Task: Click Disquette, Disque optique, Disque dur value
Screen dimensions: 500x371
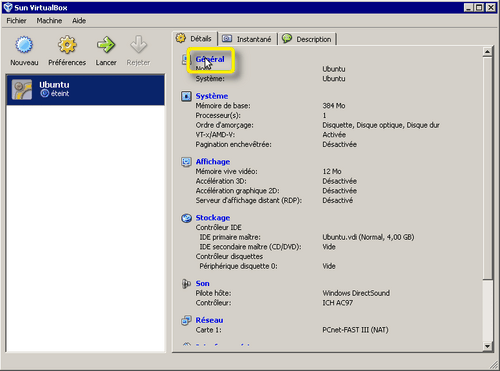Action: (x=381, y=125)
